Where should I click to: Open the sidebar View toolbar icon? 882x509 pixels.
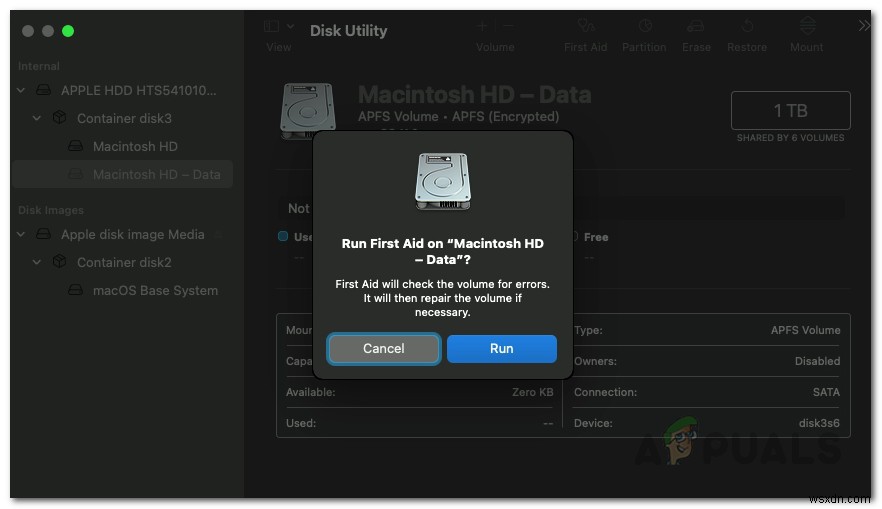point(272,26)
